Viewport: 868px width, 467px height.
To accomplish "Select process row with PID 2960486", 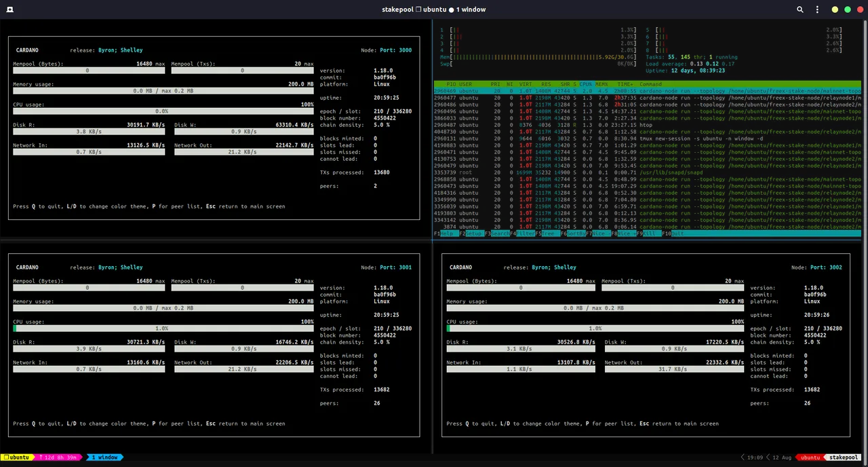I will (x=648, y=105).
